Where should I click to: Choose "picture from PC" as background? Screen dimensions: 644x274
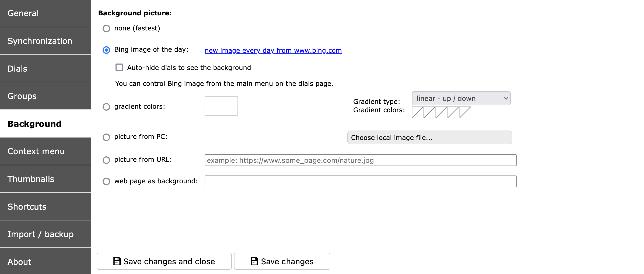coord(106,137)
